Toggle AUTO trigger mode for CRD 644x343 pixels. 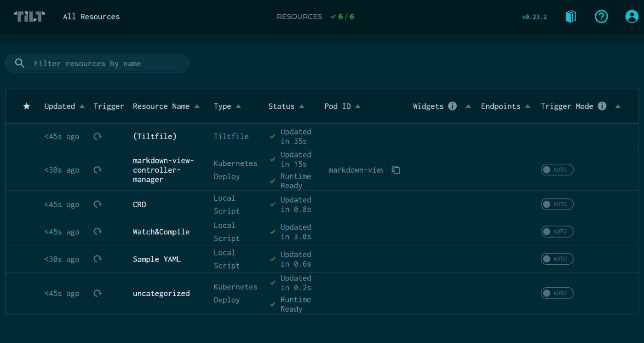(x=557, y=204)
